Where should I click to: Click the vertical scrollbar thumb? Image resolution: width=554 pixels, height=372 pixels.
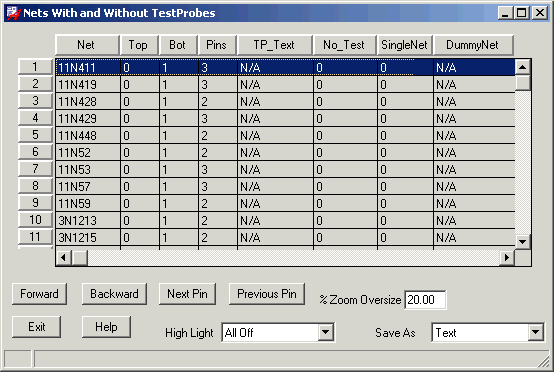[523, 83]
